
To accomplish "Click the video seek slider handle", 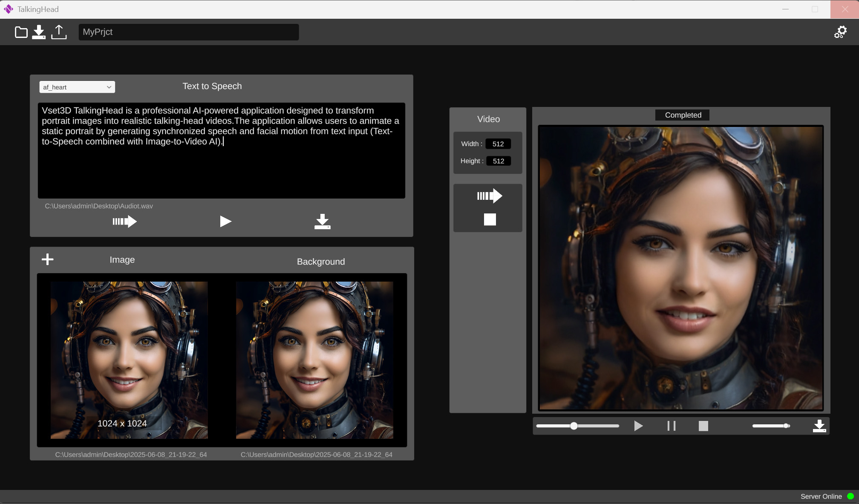I will coord(574,426).
